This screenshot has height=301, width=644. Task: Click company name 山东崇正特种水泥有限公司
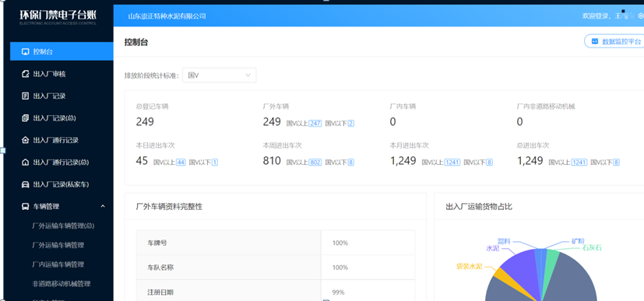click(x=167, y=16)
